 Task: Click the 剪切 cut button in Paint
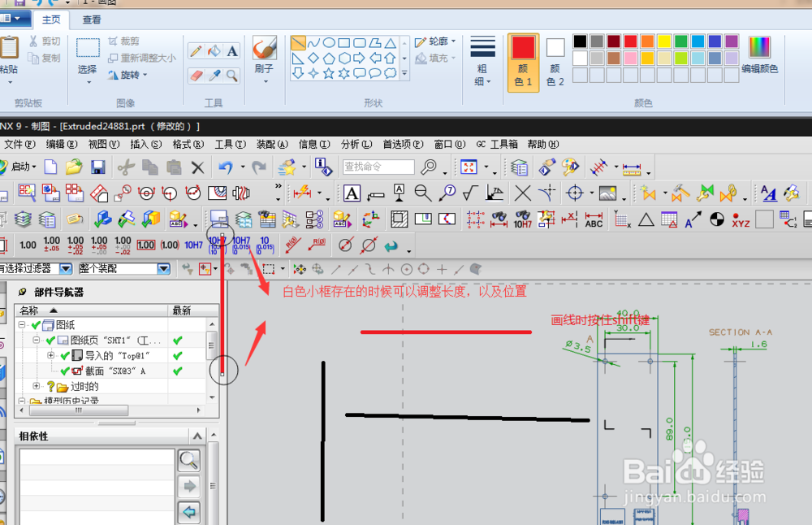coord(45,41)
